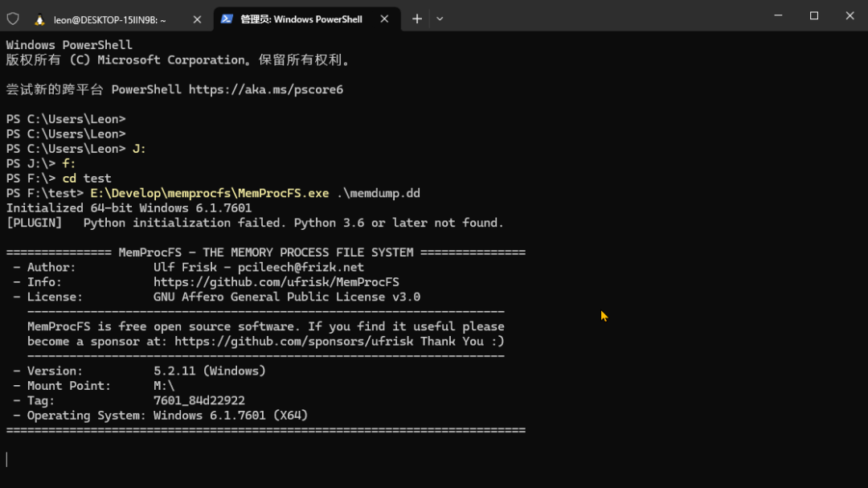
Task: Click the shield icon in the title bar
Action: pos(13,18)
